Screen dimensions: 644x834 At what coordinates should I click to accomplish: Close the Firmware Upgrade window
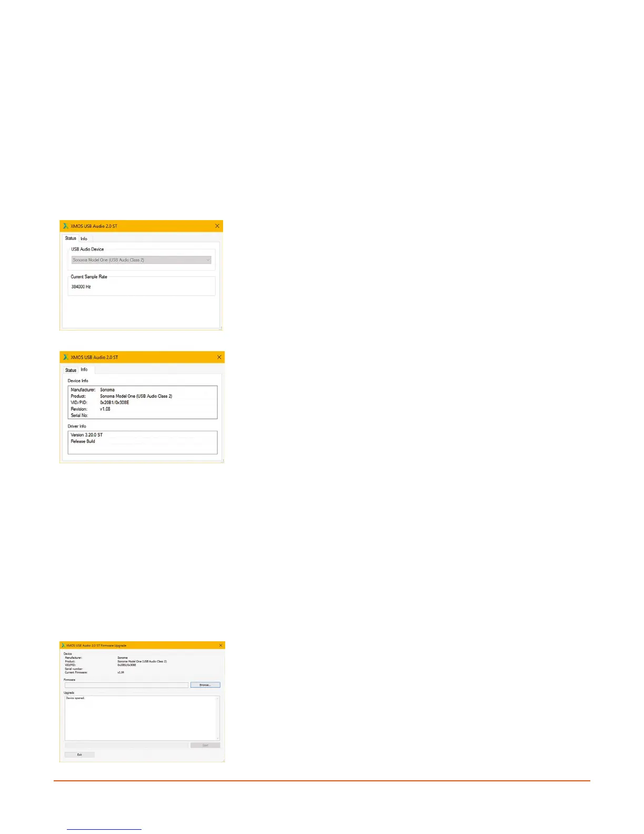[220, 646]
